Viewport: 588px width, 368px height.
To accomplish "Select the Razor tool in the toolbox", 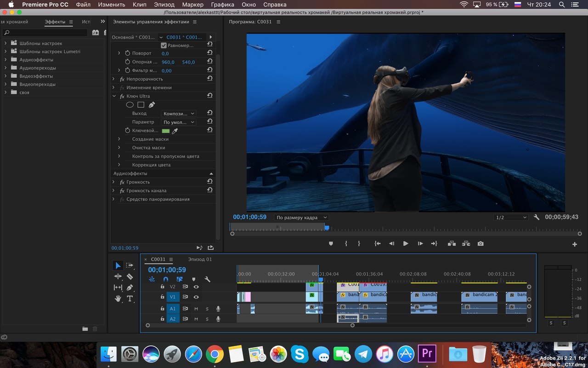I will click(130, 276).
